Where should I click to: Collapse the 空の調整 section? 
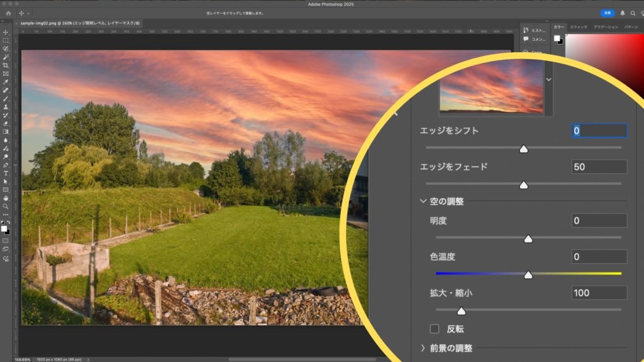(x=423, y=202)
